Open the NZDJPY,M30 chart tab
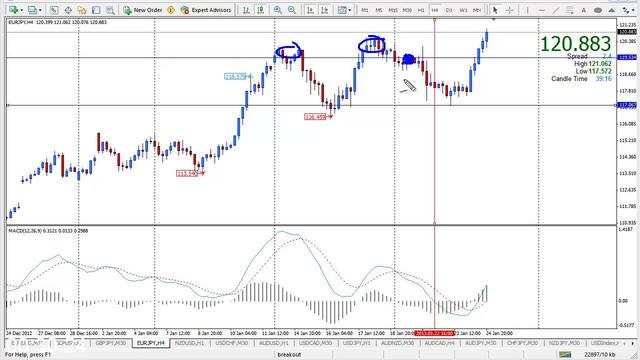The image size is (640, 360). pyautogui.click(x=564, y=343)
